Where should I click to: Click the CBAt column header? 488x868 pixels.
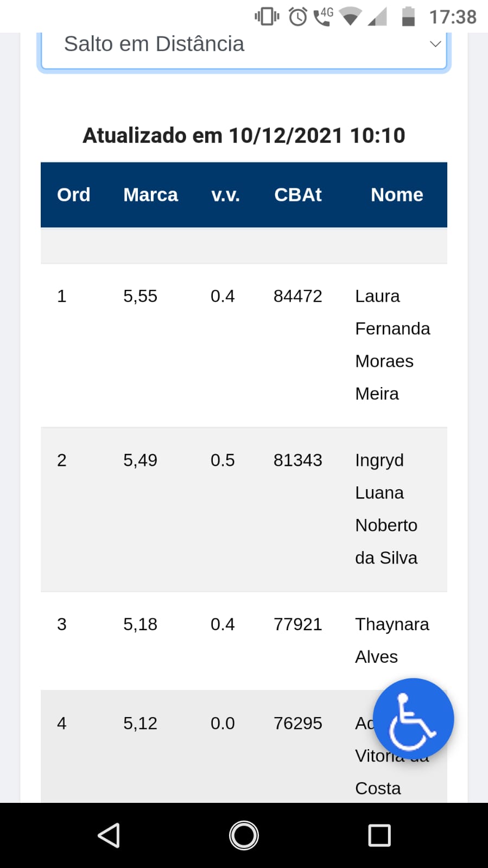tap(297, 195)
